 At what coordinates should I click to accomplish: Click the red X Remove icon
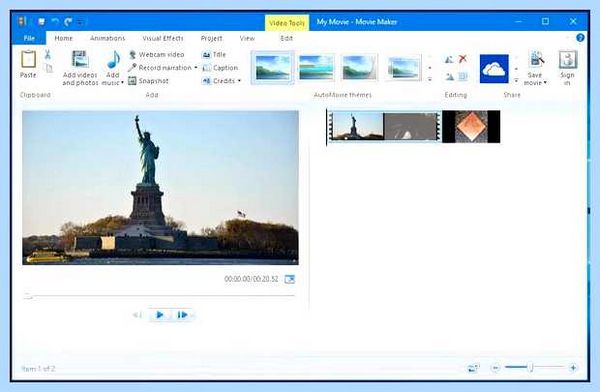click(x=463, y=59)
